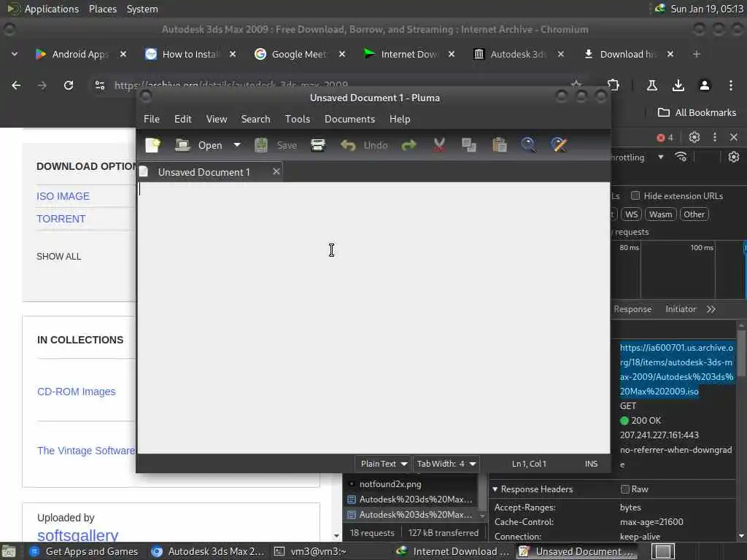Viewport: 747px width, 560px height.
Task: Toggle the Raw response headers checkbox
Action: point(625,489)
